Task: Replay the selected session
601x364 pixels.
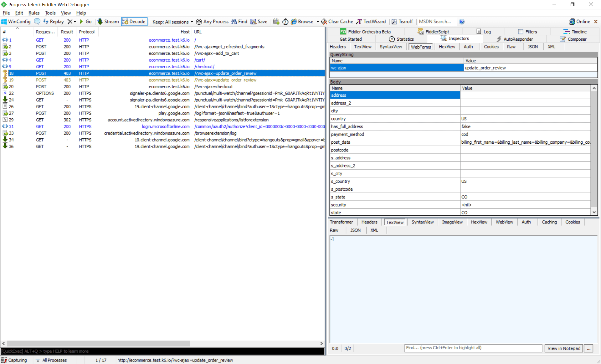Action: pos(53,21)
